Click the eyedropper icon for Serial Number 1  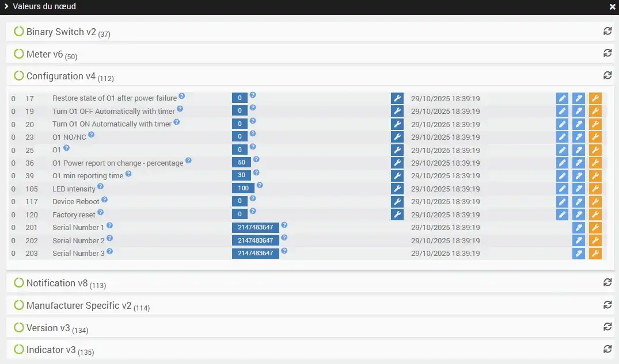(x=579, y=228)
